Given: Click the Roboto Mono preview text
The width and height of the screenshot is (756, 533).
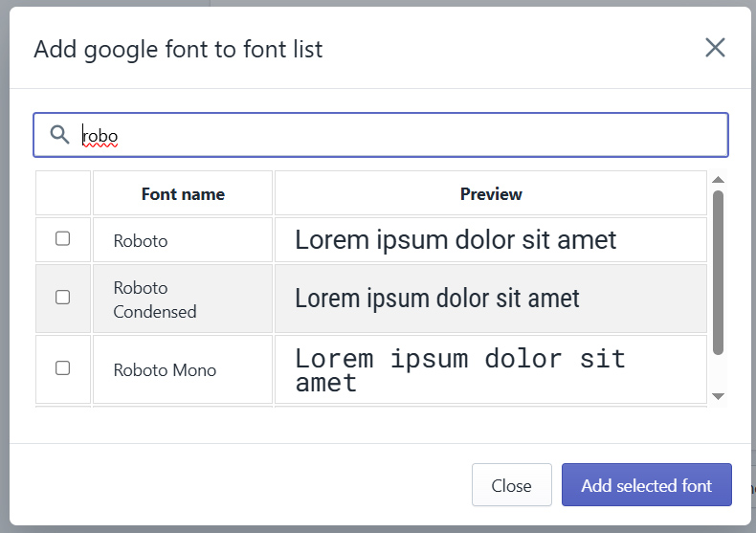Looking at the screenshot, I should pos(460,370).
